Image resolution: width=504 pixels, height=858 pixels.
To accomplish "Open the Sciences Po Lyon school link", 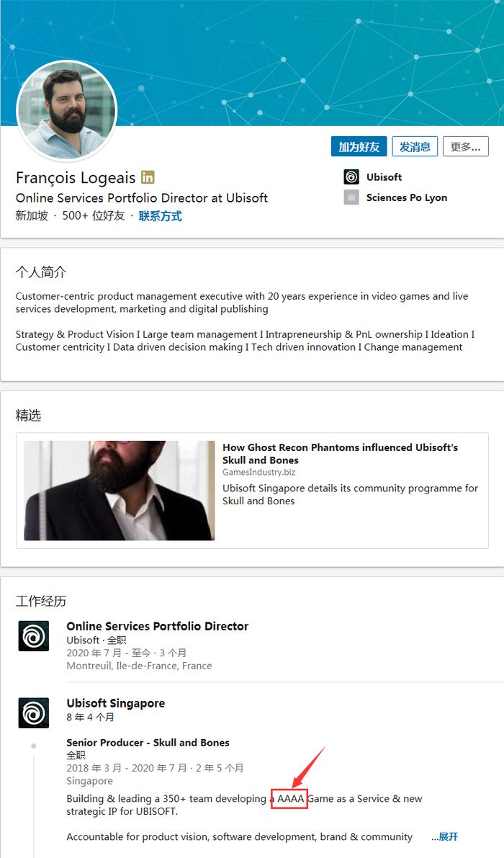I will pos(406,197).
